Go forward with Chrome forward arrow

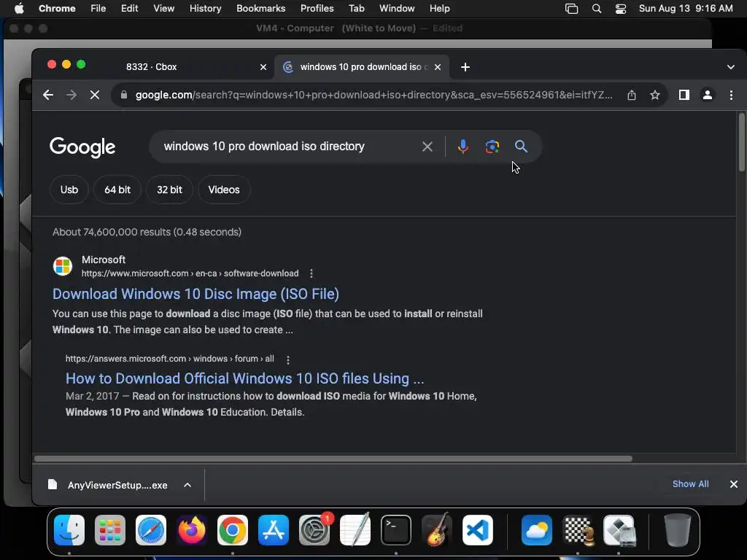(x=71, y=95)
